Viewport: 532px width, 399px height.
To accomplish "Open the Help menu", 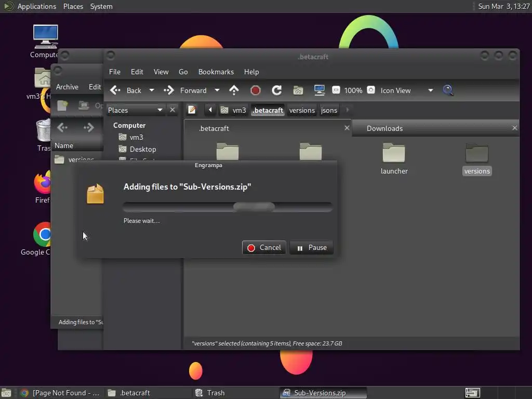I will [251, 72].
